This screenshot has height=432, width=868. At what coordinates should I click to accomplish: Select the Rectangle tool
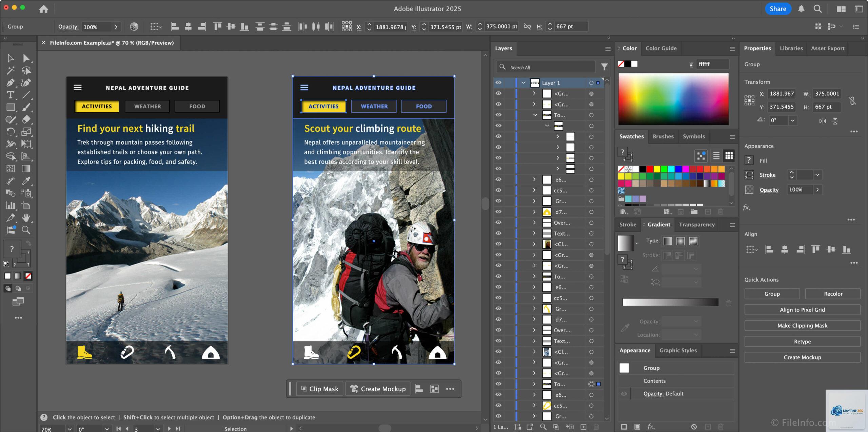[11, 107]
